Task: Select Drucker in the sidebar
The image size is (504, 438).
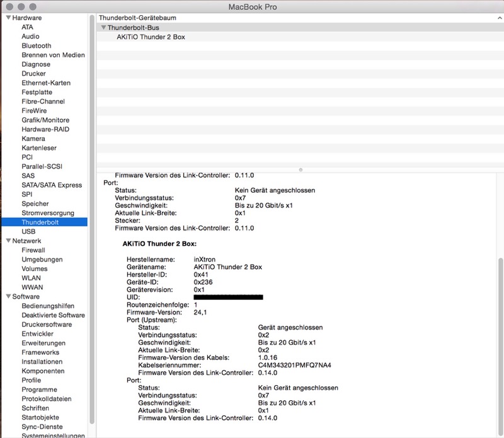Action: tap(33, 74)
